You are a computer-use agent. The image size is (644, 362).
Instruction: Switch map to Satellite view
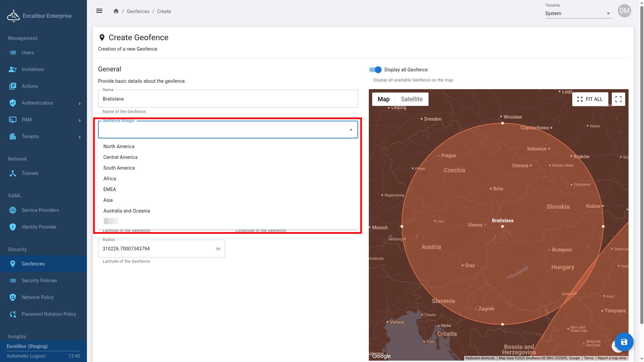point(411,99)
